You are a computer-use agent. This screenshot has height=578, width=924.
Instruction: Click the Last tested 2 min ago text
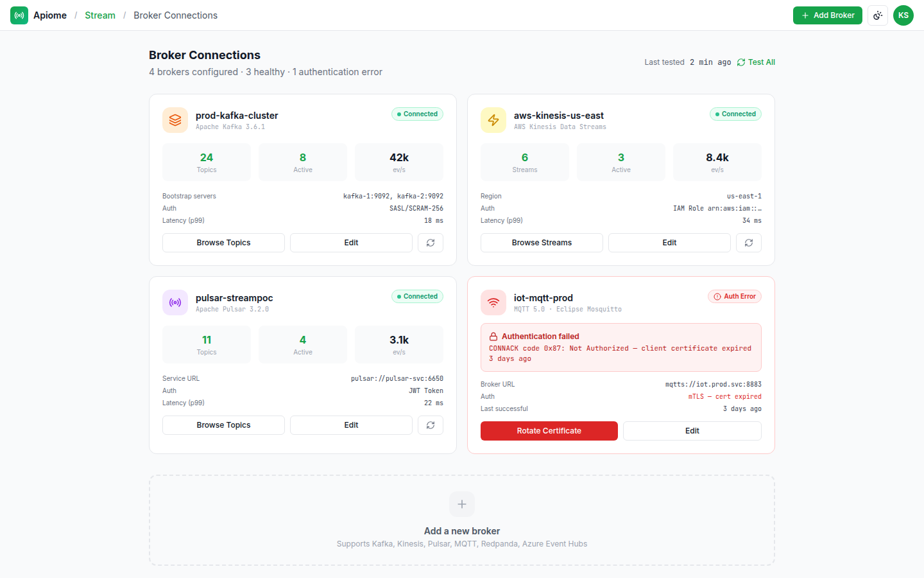coord(688,62)
